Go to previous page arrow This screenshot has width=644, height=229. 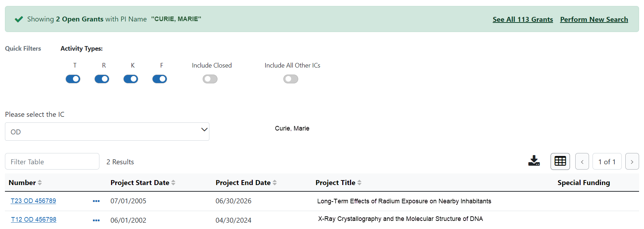[x=582, y=162]
